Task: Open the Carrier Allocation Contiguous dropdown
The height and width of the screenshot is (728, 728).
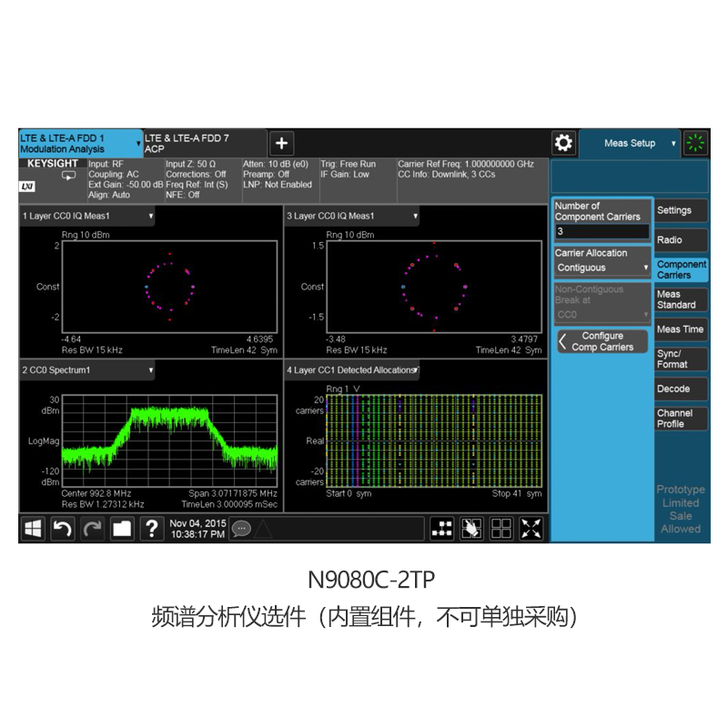Action: click(602, 268)
